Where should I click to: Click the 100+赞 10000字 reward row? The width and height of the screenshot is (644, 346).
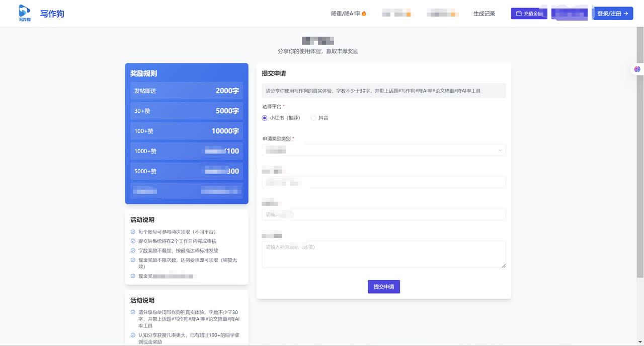(x=187, y=131)
